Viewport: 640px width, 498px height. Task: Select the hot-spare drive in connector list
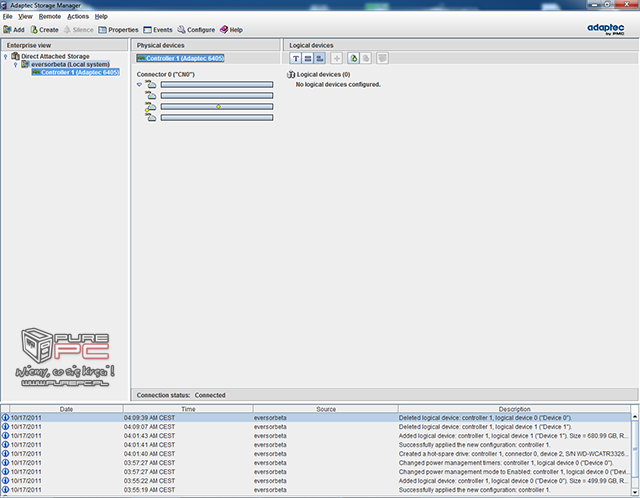[216, 107]
